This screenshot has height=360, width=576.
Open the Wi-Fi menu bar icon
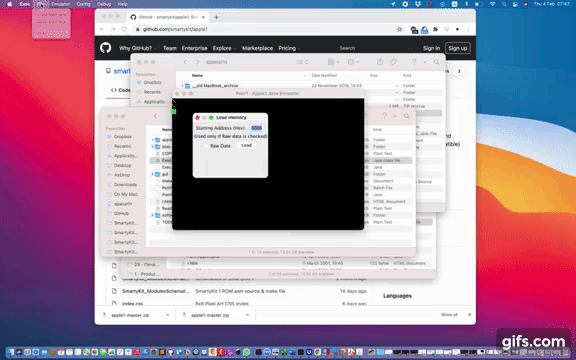(493, 4)
